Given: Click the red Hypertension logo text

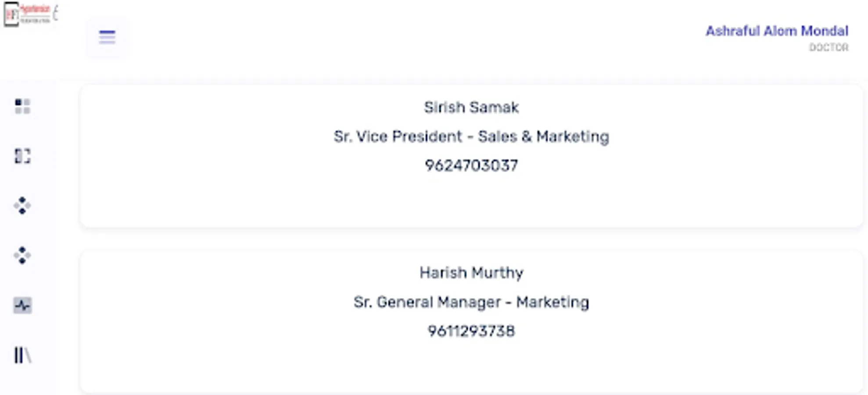Looking at the screenshot, I should [35, 10].
